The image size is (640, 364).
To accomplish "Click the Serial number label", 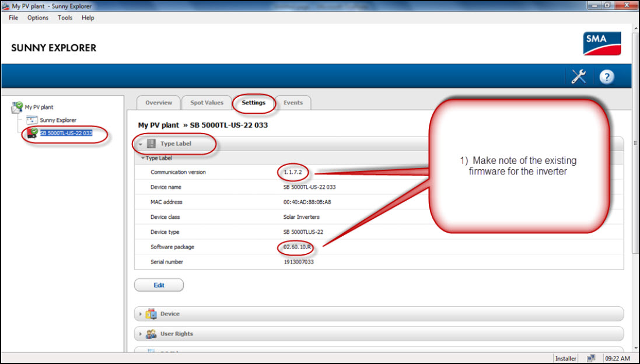I will pyautogui.click(x=166, y=262).
